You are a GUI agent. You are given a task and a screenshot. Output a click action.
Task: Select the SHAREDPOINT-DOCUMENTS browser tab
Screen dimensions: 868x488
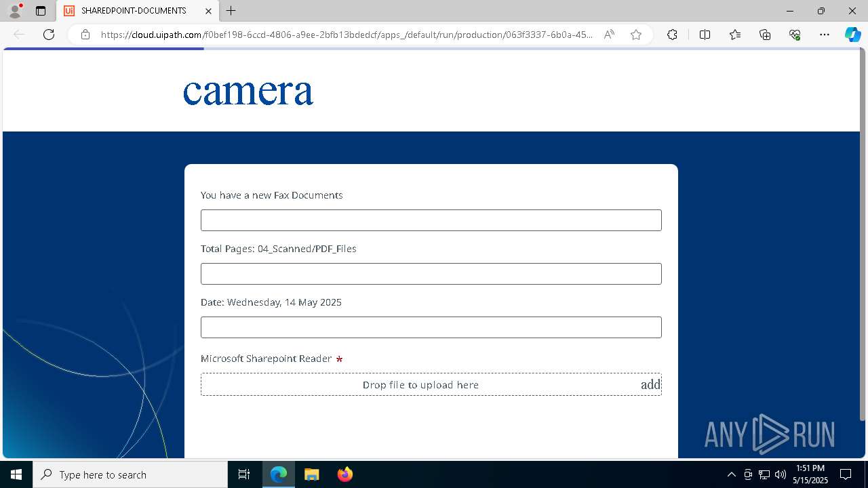tap(138, 11)
